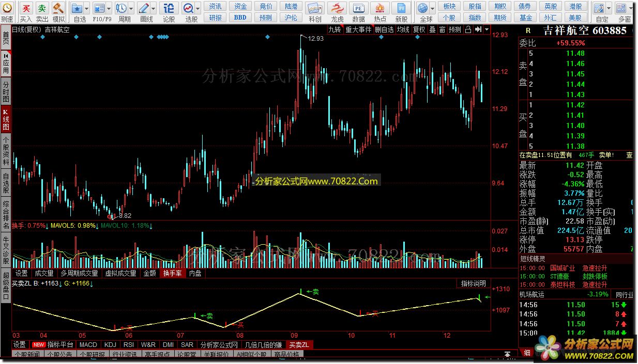This screenshot has height=364, width=638.
Task: Switch to the 首页 sidebar tab
Action: [6, 37]
